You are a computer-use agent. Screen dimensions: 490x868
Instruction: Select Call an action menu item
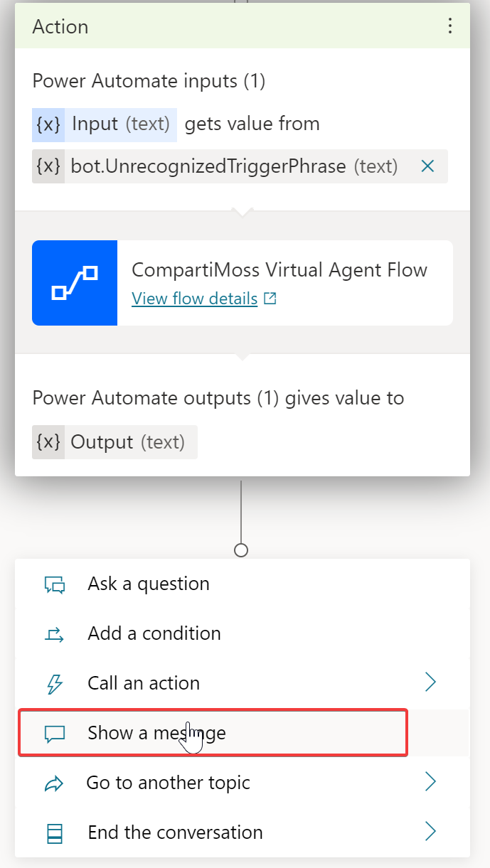[x=144, y=683]
